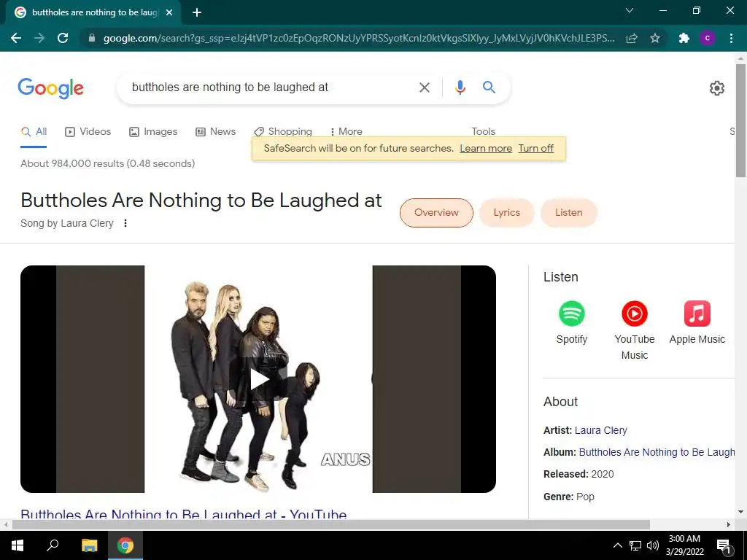Click the vertical scrollbar thumb
747x560 pixels.
[x=740, y=120]
